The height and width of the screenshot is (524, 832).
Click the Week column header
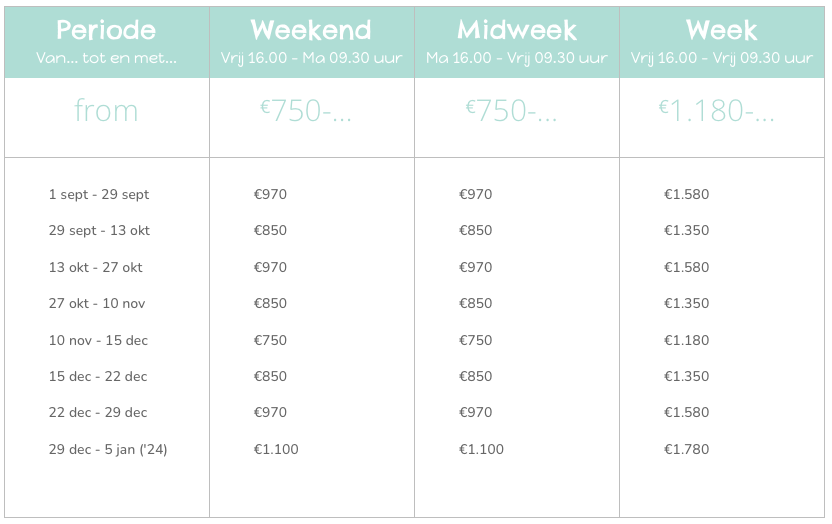coord(722,42)
